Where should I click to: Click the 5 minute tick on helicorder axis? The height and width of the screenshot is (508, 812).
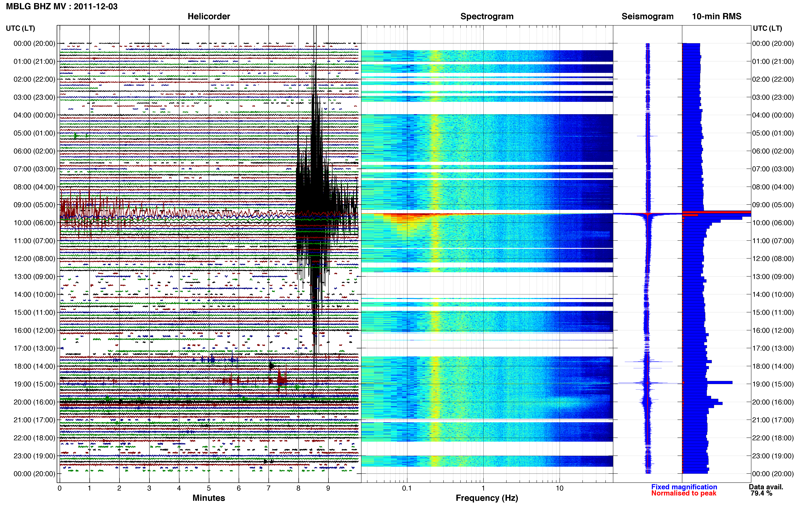coord(209,488)
